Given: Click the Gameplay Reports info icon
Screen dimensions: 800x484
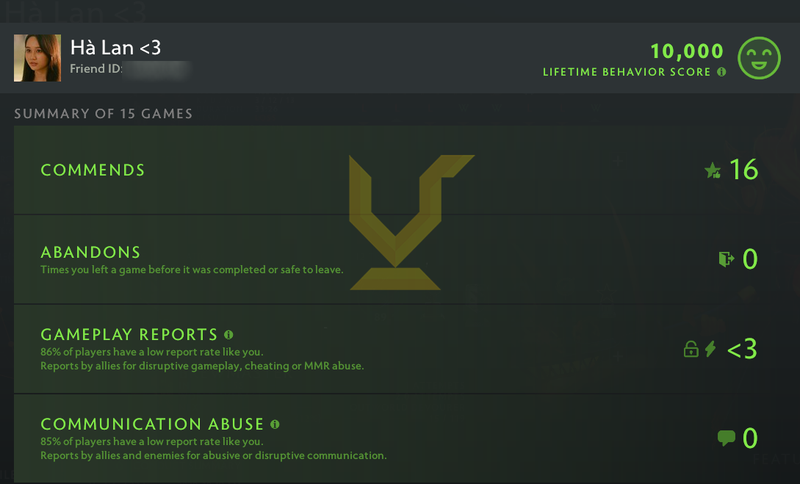Looking at the screenshot, I should click(x=229, y=335).
